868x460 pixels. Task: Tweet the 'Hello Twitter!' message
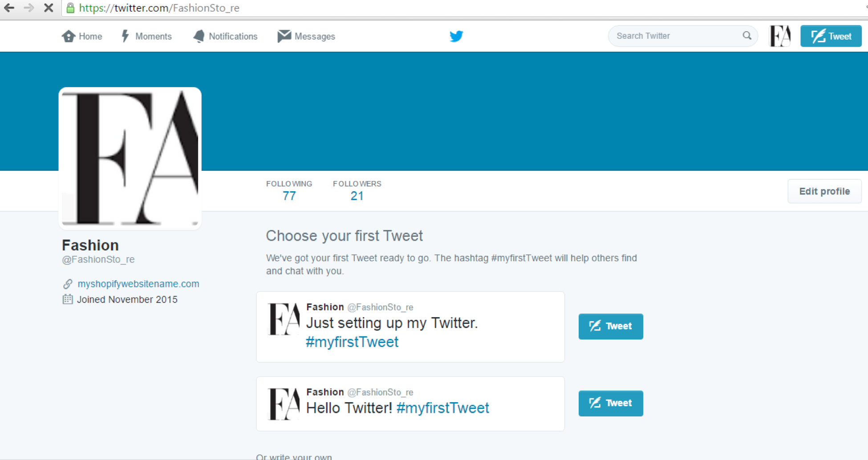(x=611, y=403)
